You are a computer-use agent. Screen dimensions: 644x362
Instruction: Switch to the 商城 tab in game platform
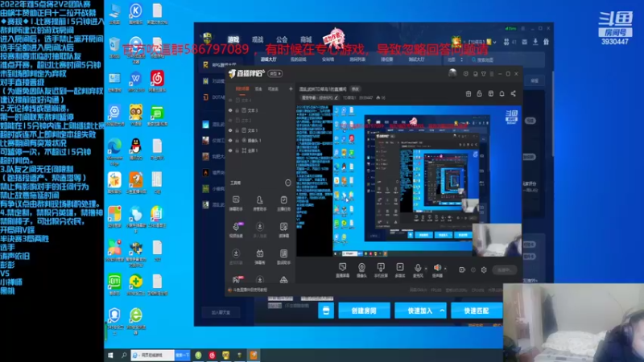[x=306, y=39]
